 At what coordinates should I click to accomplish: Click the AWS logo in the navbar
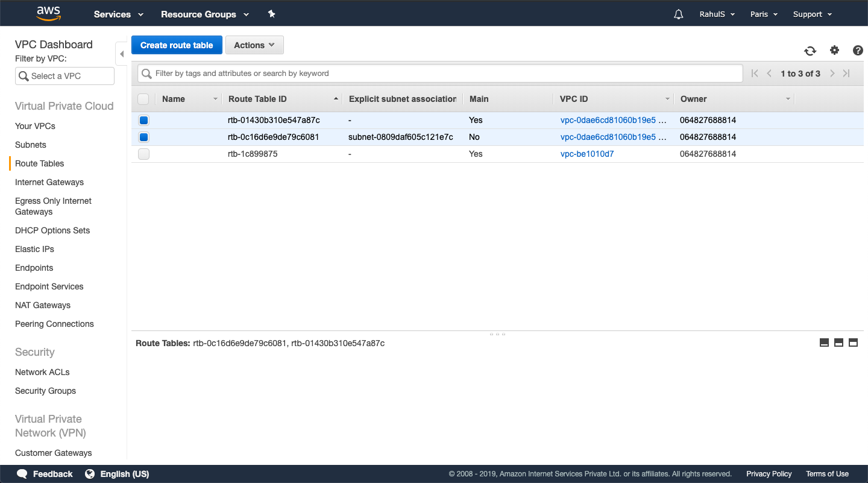tap(48, 13)
